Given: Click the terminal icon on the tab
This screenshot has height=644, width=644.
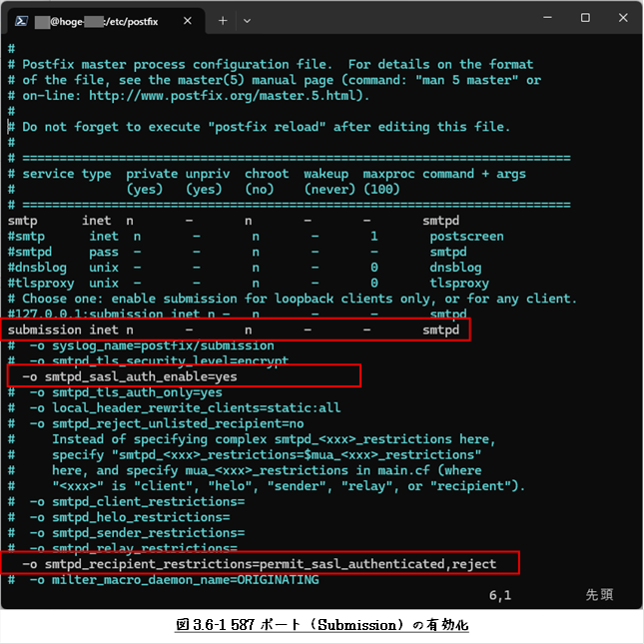Looking at the screenshot, I should pos(20,20).
